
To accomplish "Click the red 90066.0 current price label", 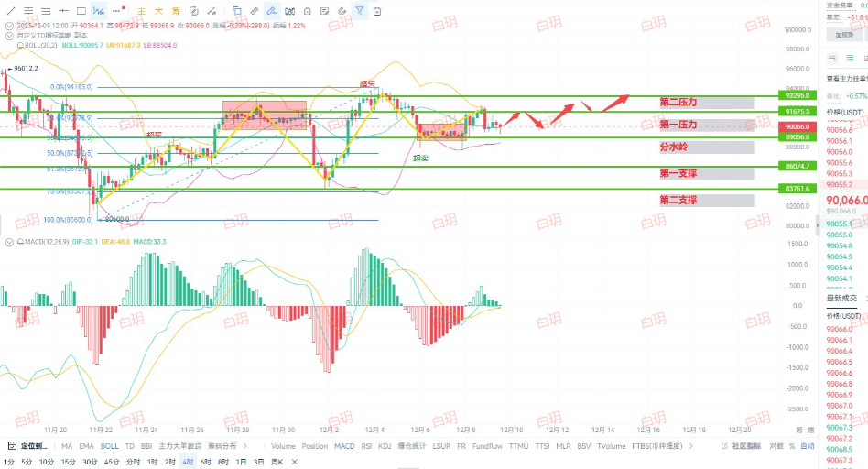I will [797, 126].
